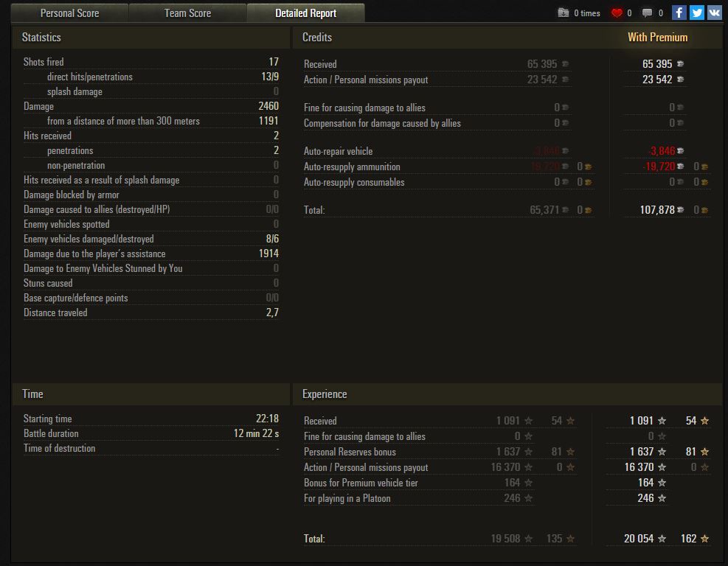Click the '0 times' download counter
Viewport: 728px width, 566px height.
[587, 13]
